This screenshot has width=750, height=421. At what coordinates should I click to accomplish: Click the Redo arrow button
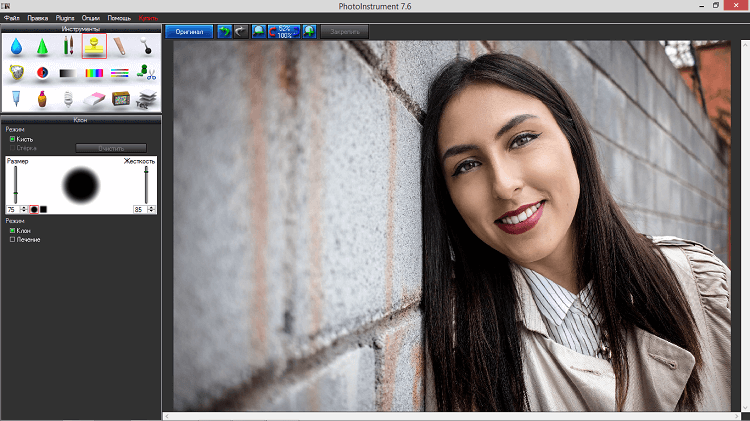[240, 32]
